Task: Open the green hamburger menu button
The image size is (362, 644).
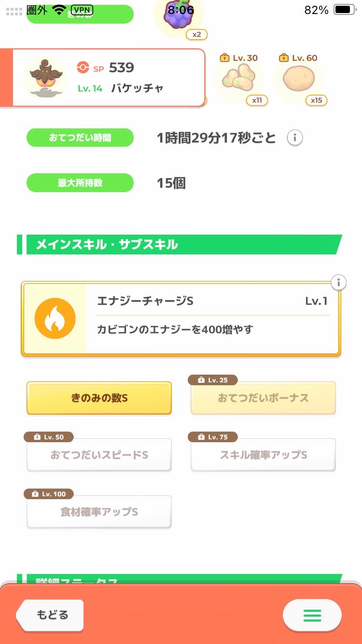Action: click(x=312, y=615)
